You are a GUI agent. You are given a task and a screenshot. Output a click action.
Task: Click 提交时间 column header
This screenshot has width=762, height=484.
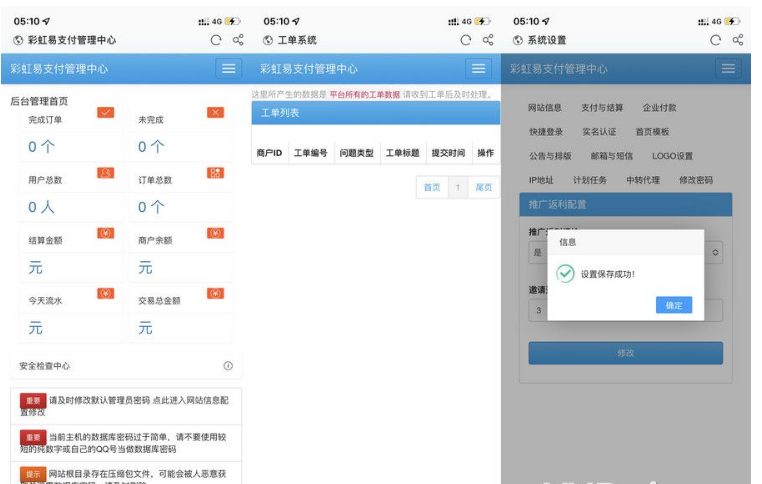448,153
